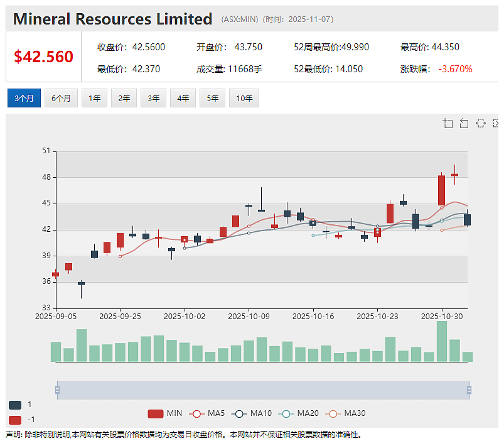Select the 4年 range tab

(x=183, y=98)
